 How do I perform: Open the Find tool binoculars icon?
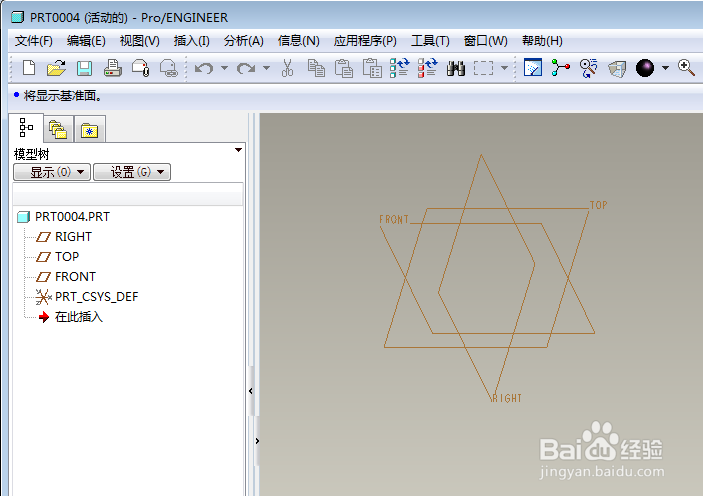(456, 69)
